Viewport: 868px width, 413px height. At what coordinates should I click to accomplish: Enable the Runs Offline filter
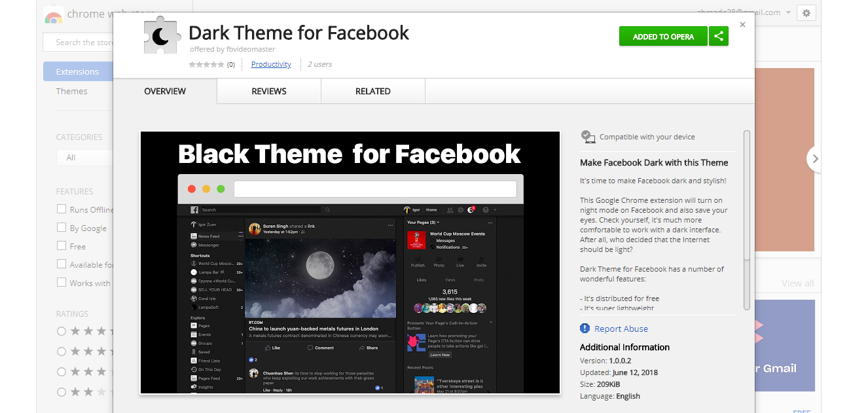(x=62, y=209)
